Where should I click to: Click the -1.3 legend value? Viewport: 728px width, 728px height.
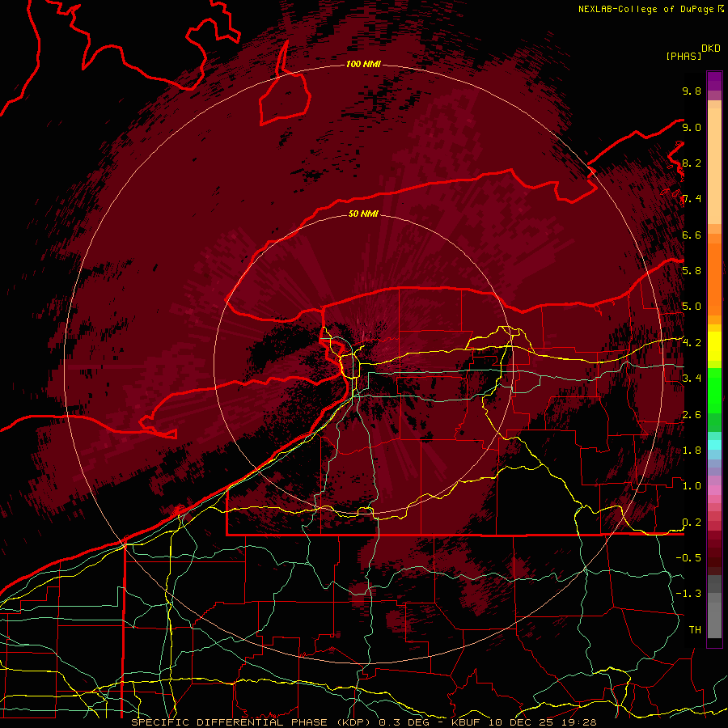click(x=688, y=594)
